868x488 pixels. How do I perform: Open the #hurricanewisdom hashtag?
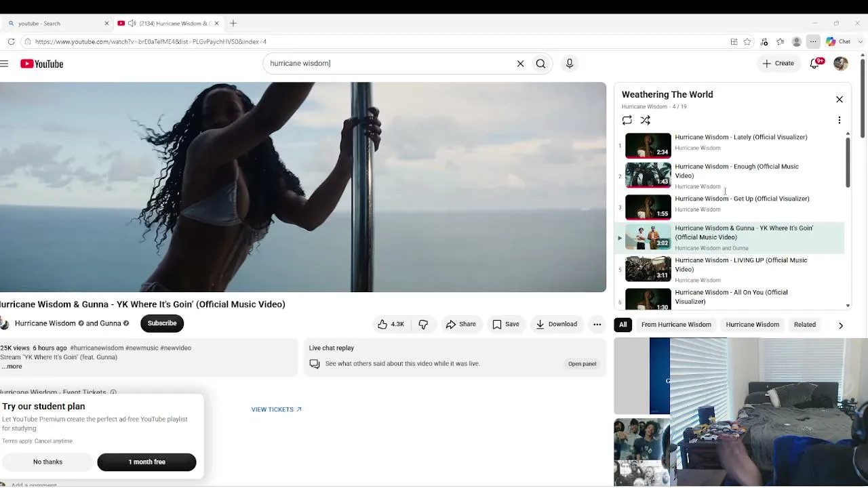[x=97, y=348]
